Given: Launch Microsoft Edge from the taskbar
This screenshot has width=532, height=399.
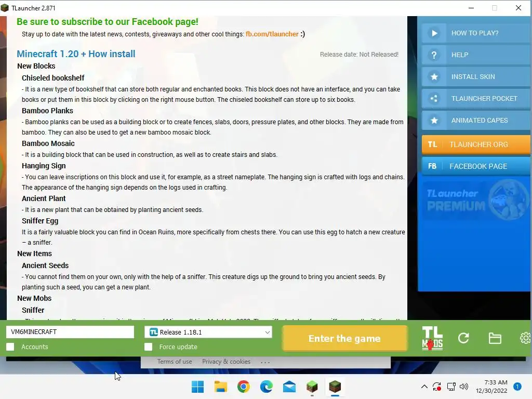Looking at the screenshot, I should pos(267,387).
